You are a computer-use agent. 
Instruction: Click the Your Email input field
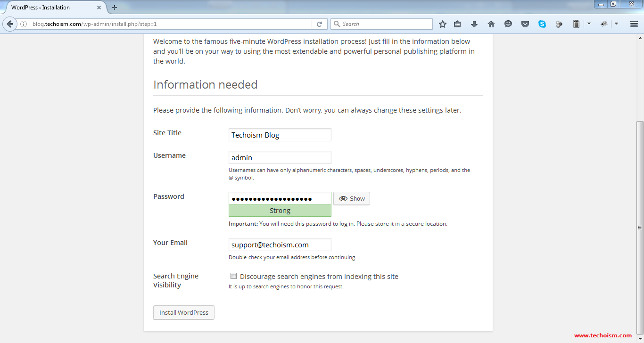coord(280,245)
